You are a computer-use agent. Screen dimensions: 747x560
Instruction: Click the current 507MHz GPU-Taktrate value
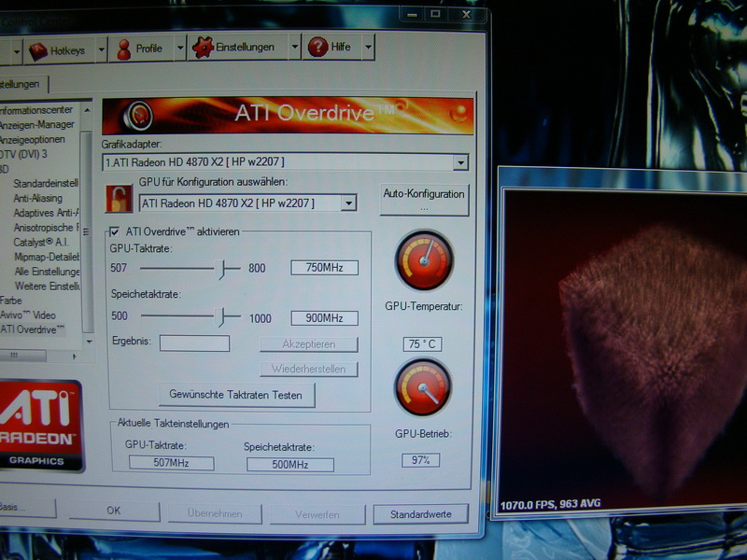[171, 463]
